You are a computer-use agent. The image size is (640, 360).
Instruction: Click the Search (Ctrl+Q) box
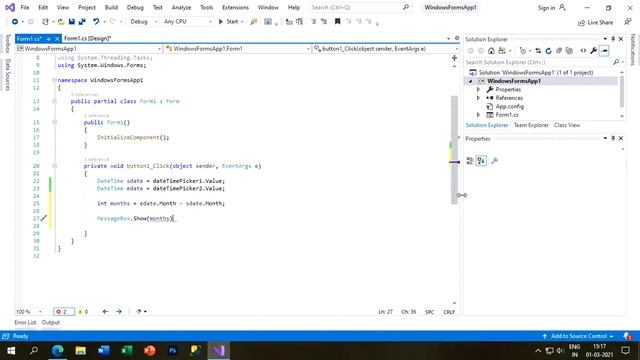(x=360, y=7)
